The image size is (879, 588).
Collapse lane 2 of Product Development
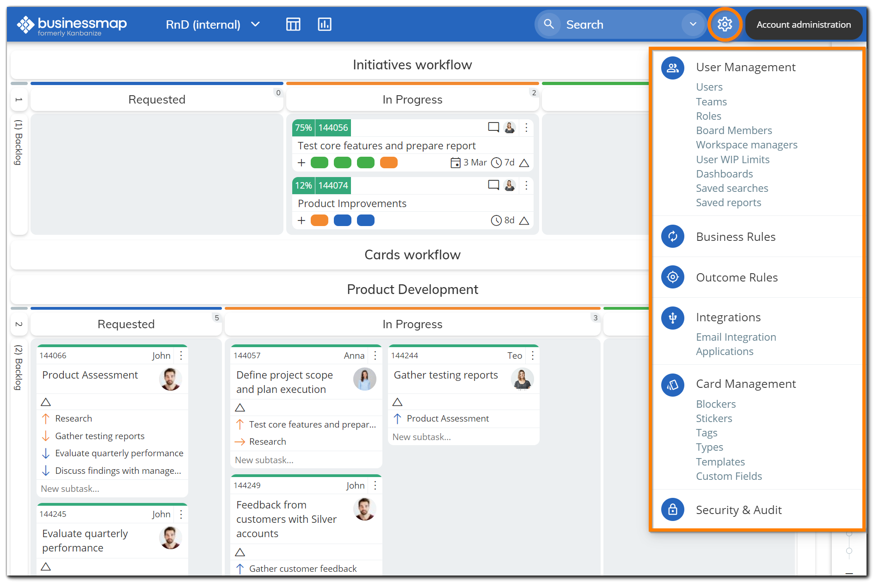point(19,324)
